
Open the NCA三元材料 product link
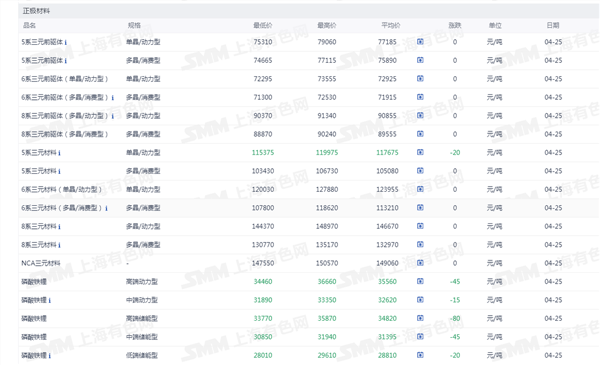41,263
